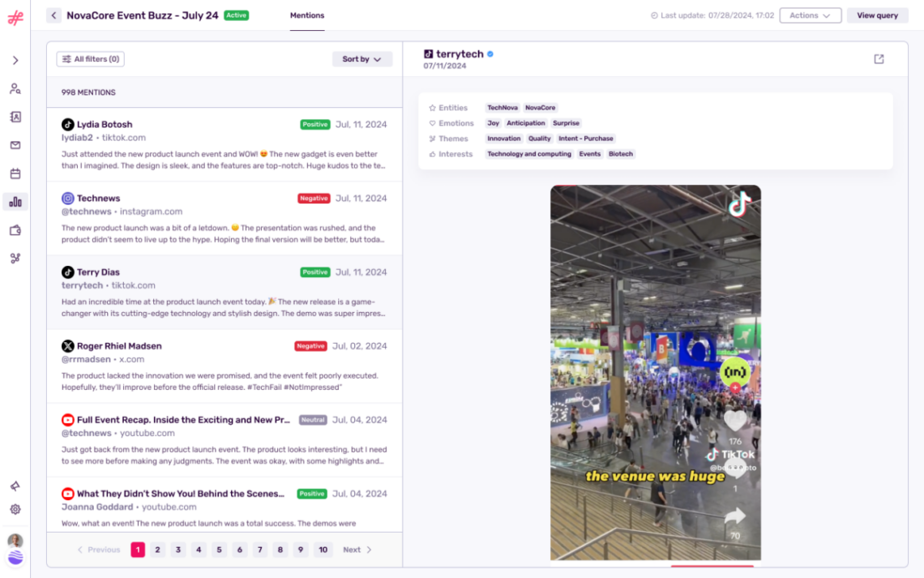Click the Joy emotion tag
The height and width of the screenshot is (578, 924).
[493, 122]
